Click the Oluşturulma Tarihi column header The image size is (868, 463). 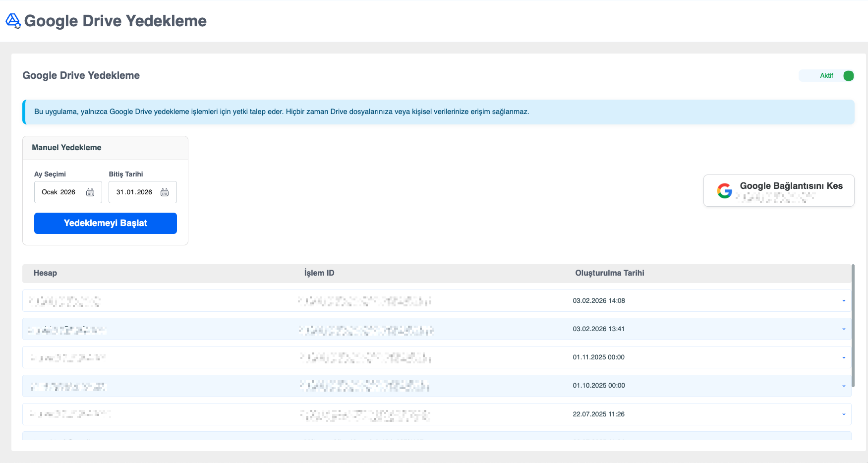[609, 273]
